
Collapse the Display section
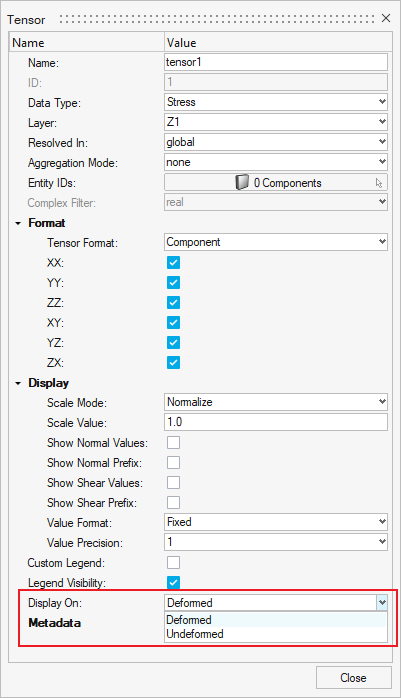click(18, 383)
